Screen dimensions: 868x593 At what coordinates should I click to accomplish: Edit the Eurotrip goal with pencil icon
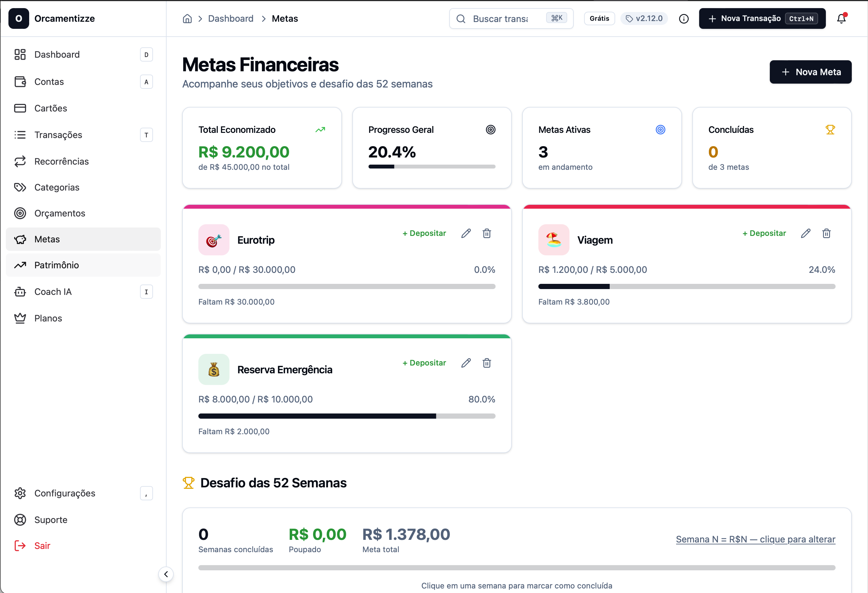(466, 233)
